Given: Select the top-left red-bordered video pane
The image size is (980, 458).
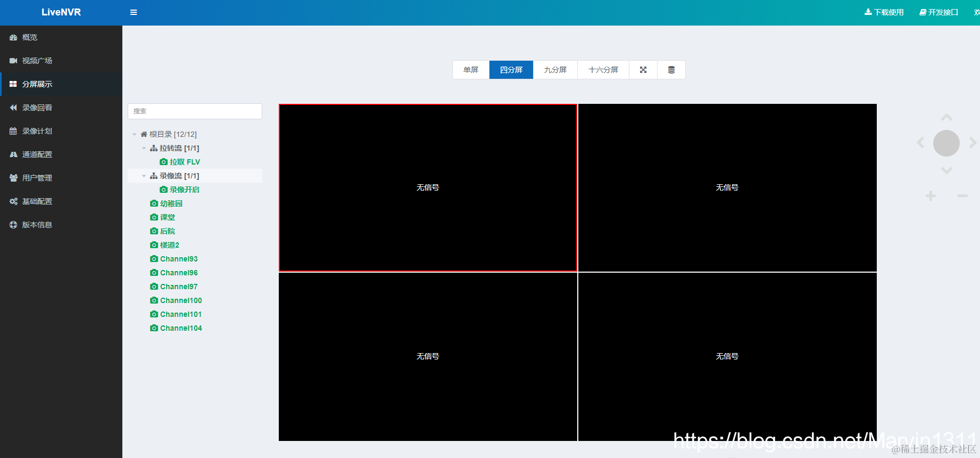Looking at the screenshot, I should (x=428, y=187).
